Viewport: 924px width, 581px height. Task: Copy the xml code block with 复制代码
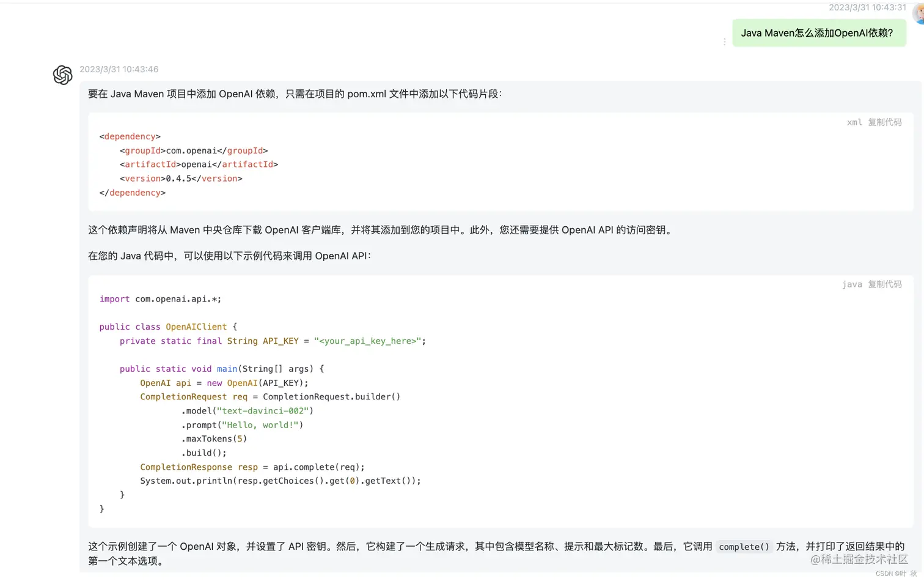click(x=884, y=122)
